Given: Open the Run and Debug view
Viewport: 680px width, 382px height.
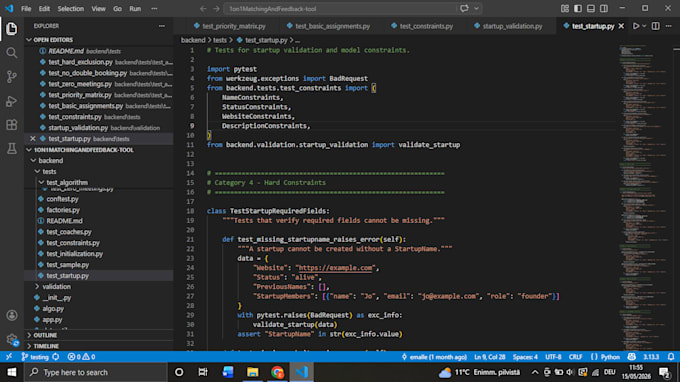Looking at the screenshot, I should pos(12,101).
